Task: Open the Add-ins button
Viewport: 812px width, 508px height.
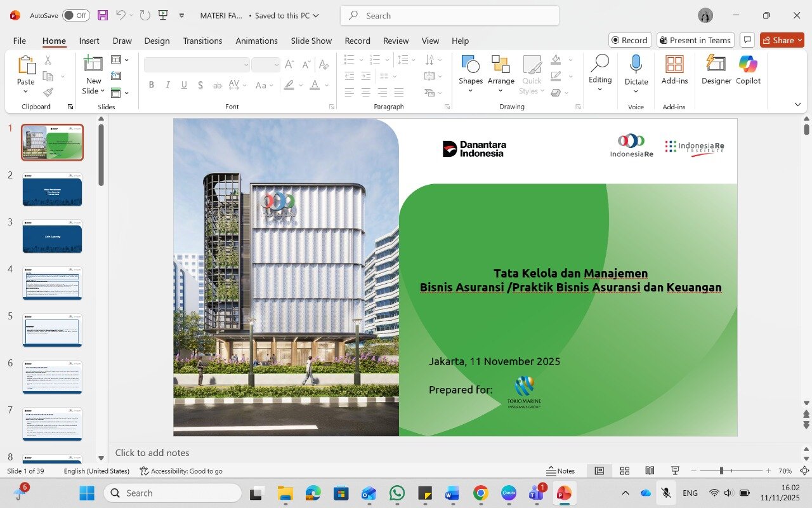Action: (674, 70)
